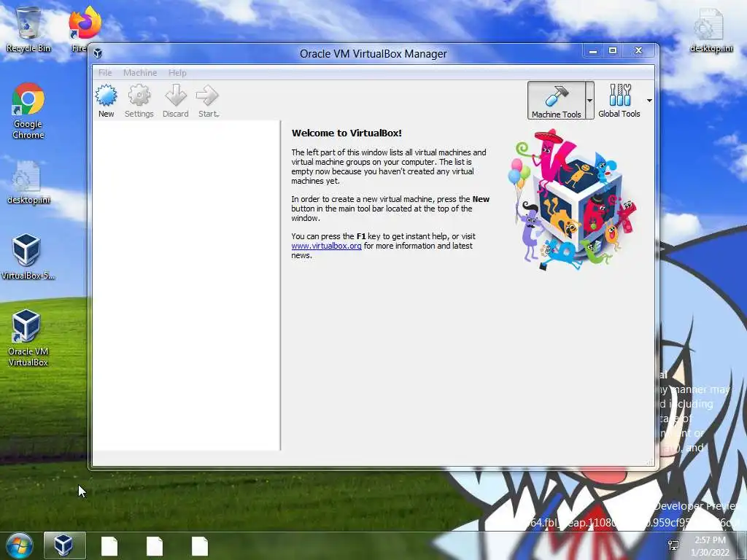Select the Global Tools button
This screenshot has width=747, height=560.
click(x=619, y=101)
